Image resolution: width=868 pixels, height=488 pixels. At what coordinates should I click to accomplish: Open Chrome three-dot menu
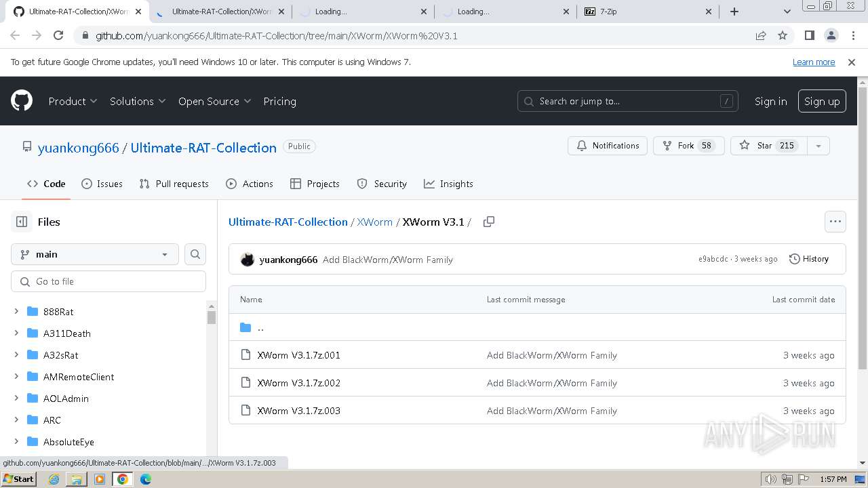pyautogui.click(x=854, y=35)
